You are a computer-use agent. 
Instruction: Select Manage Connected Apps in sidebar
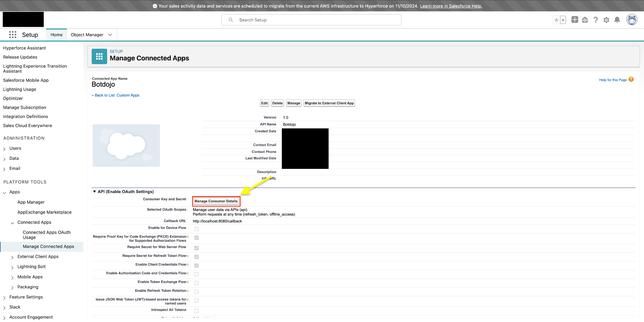[x=48, y=247]
